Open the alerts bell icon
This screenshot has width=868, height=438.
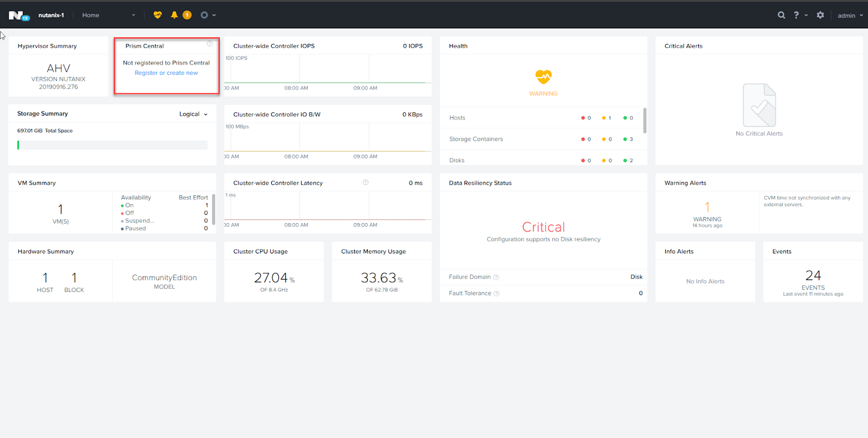click(174, 15)
